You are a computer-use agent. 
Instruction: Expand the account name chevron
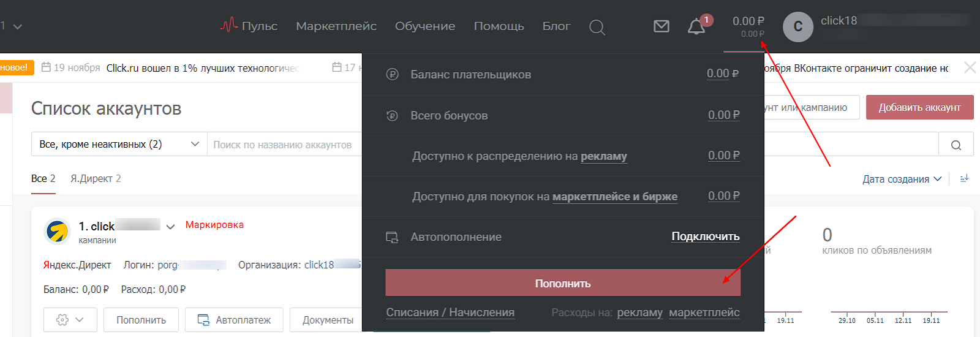(x=170, y=227)
